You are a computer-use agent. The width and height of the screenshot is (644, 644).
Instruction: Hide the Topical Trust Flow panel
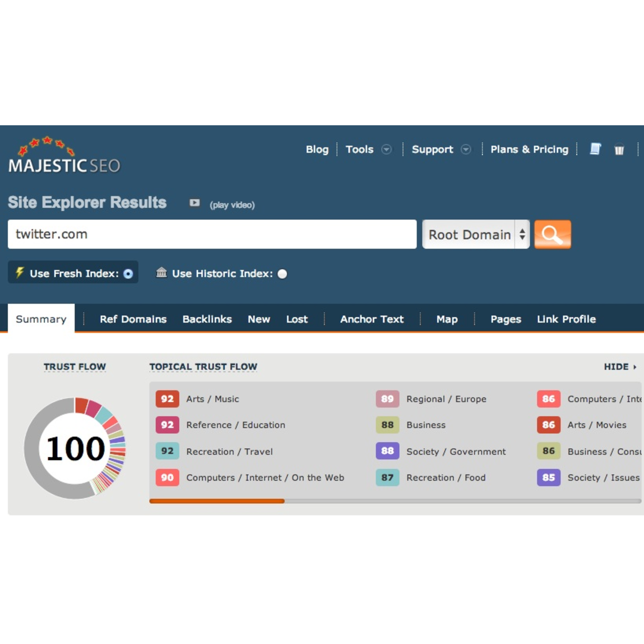[620, 367]
